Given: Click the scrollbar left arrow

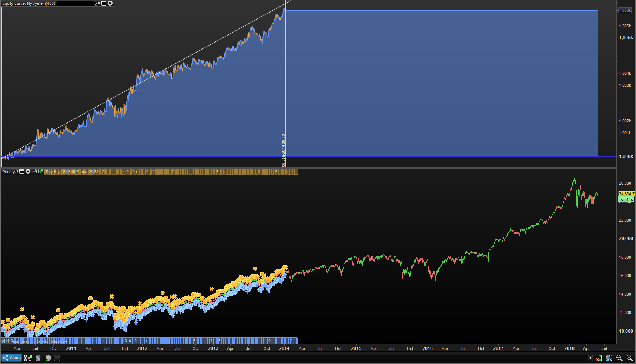Looking at the screenshot, I should pyautogui.click(x=57, y=358).
